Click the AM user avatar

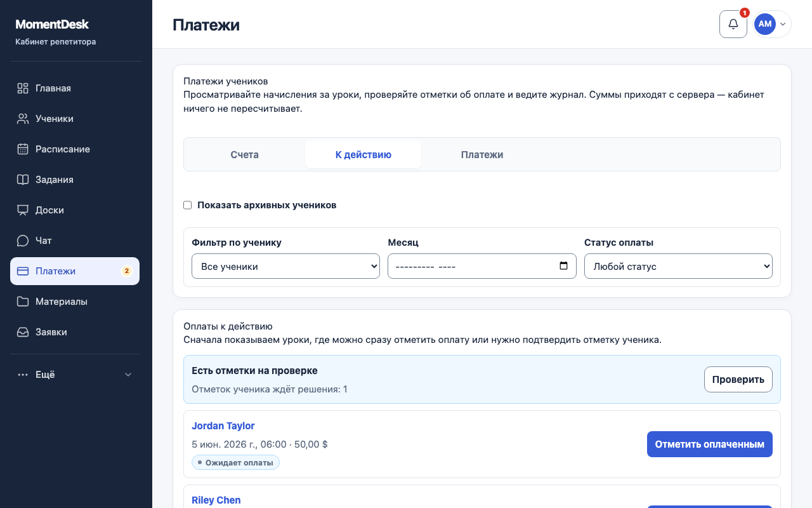(x=765, y=24)
